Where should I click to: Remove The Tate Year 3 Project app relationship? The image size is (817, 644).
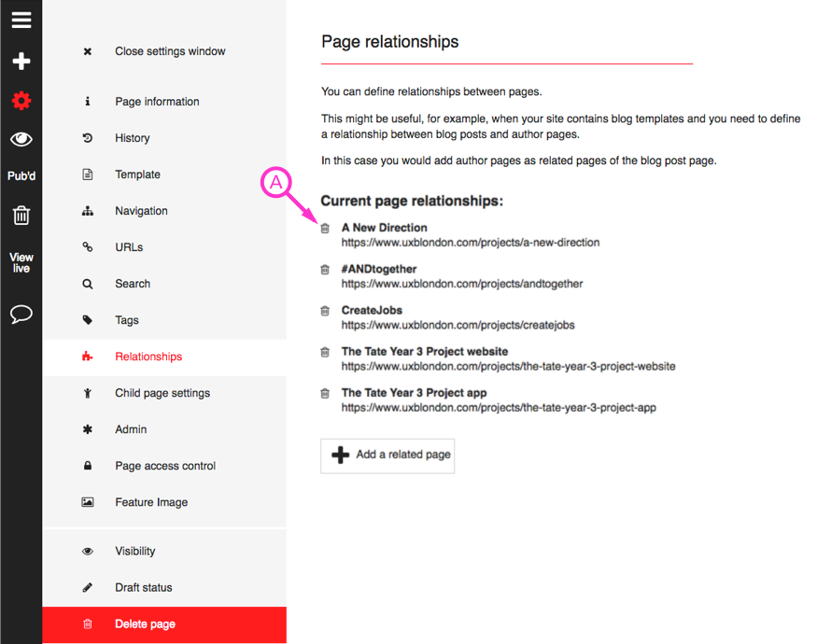325,393
